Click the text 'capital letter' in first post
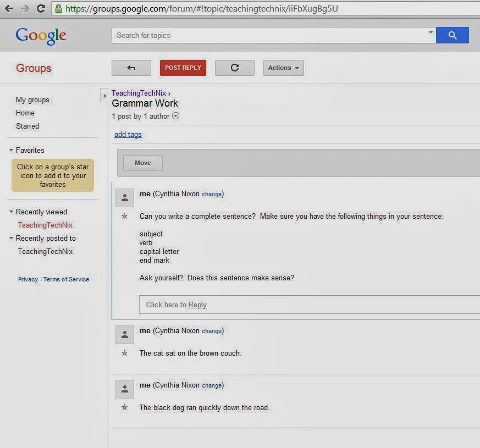 point(159,252)
